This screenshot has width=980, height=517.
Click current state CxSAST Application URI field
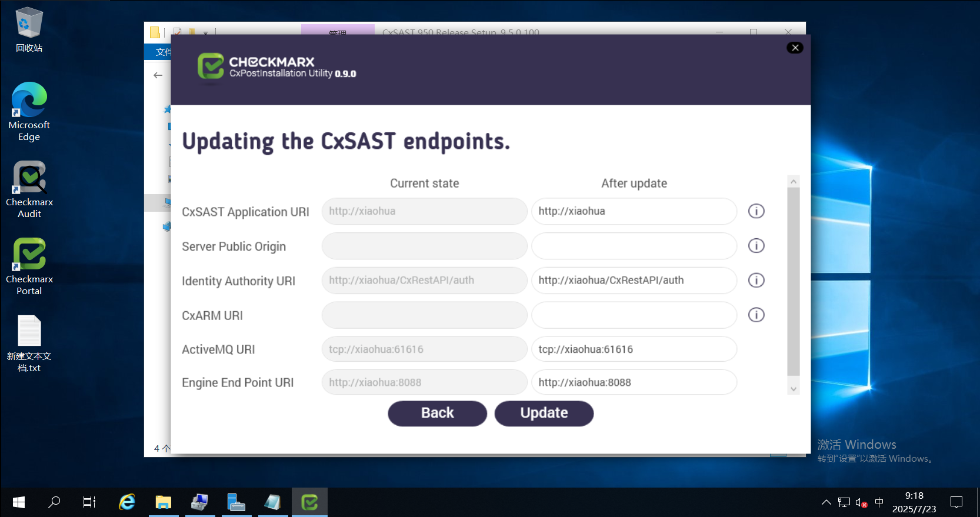[x=424, y=211]
